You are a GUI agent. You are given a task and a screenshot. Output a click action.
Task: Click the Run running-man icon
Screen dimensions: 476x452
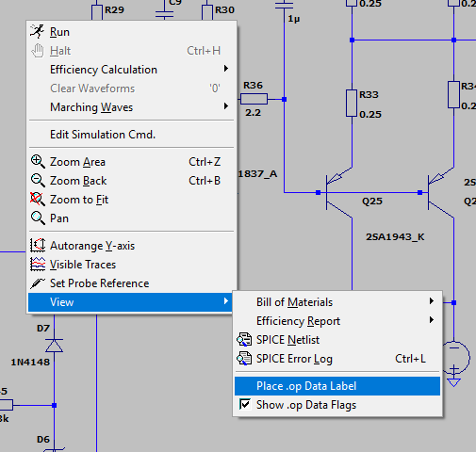(x=38, y=32)
